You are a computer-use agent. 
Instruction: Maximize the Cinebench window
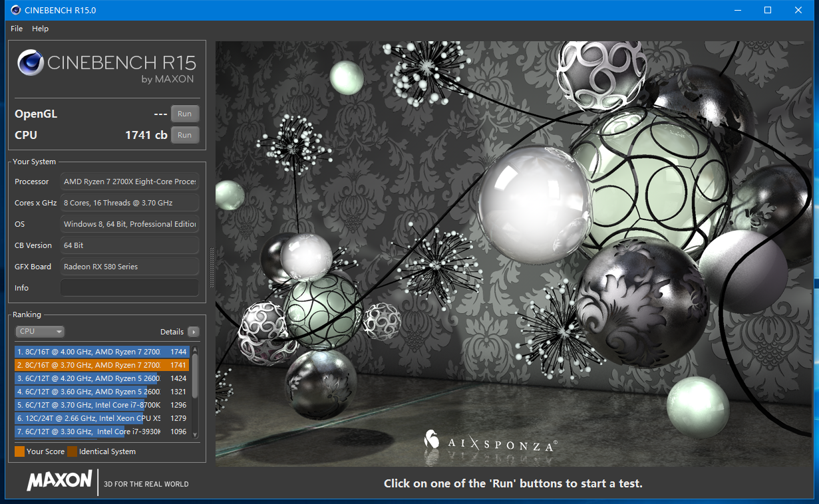click(768, 10)
